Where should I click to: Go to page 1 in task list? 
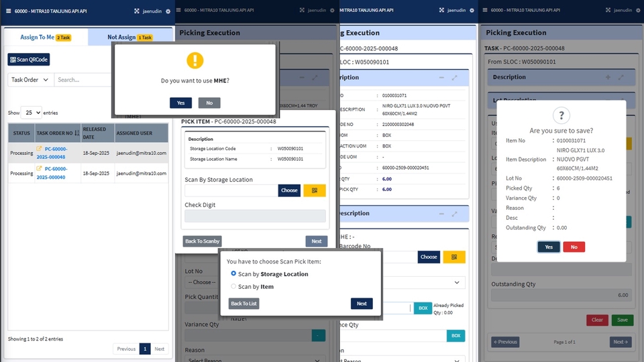click(145, 349)
